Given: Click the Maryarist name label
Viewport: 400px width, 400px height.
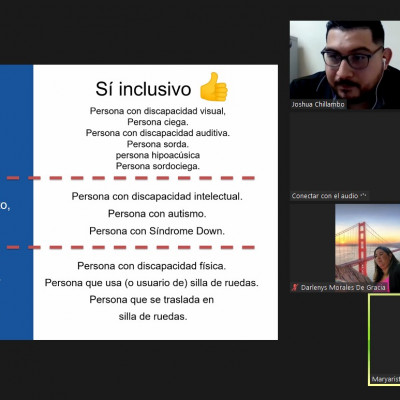Looking at the screenshot, I should pyautogui.click(x=385, y=379).
